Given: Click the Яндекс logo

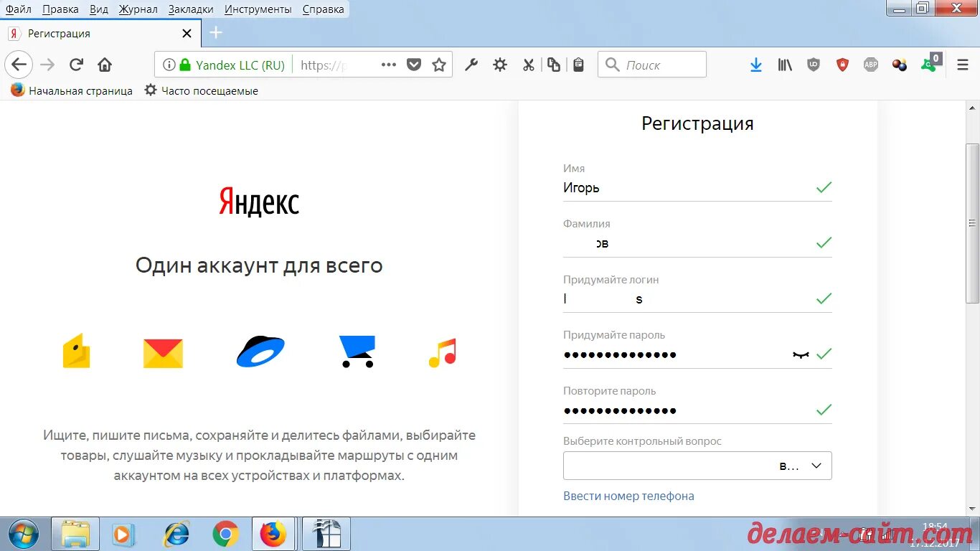Looking at the screenshot, I should click(x=259, y=202).
